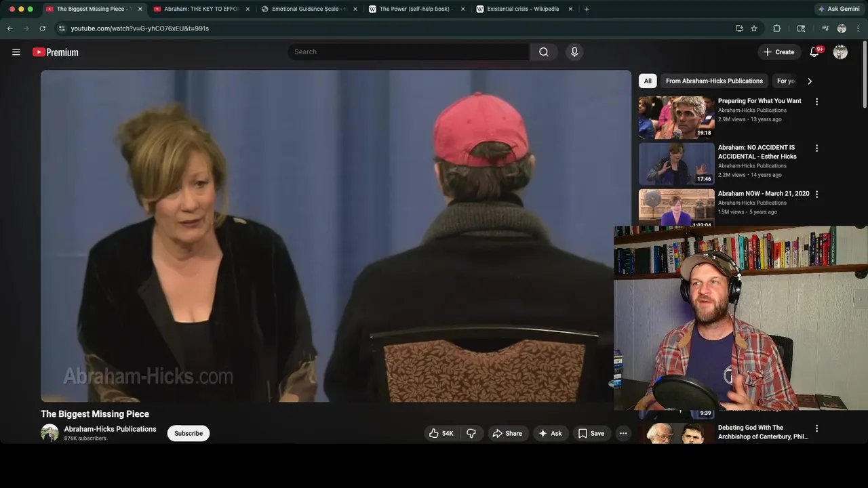Go back in the browser
The width and height of the screenshot is (868, 488).
point(10,28)
